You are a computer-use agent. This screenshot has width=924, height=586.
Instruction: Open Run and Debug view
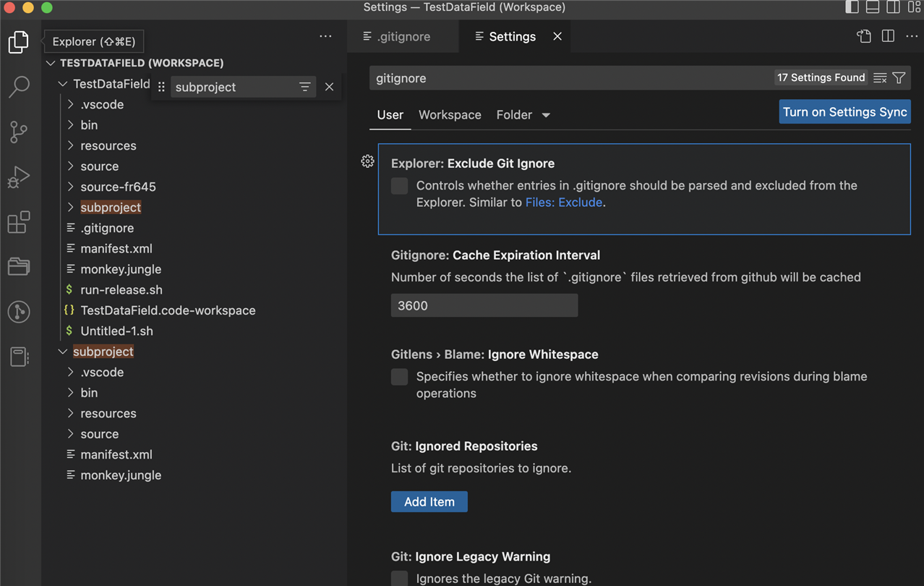click(19, 177)
